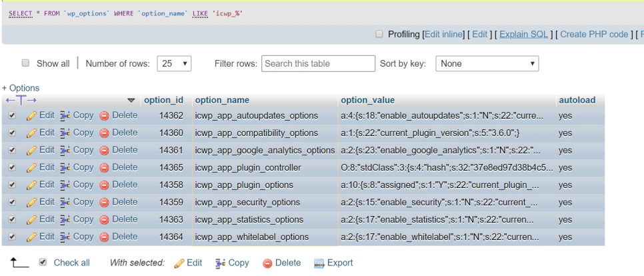Screen dimensions: 644x276
Task: Click Copy icon in icwp_app_compatibility_options row
Action: (x=65, y=133)
